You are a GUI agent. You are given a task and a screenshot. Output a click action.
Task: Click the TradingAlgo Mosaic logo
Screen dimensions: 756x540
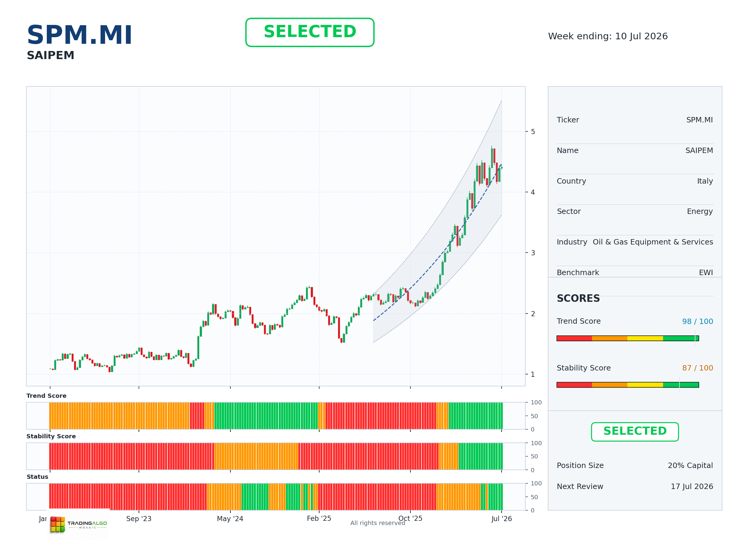click(x=79, y=524)
